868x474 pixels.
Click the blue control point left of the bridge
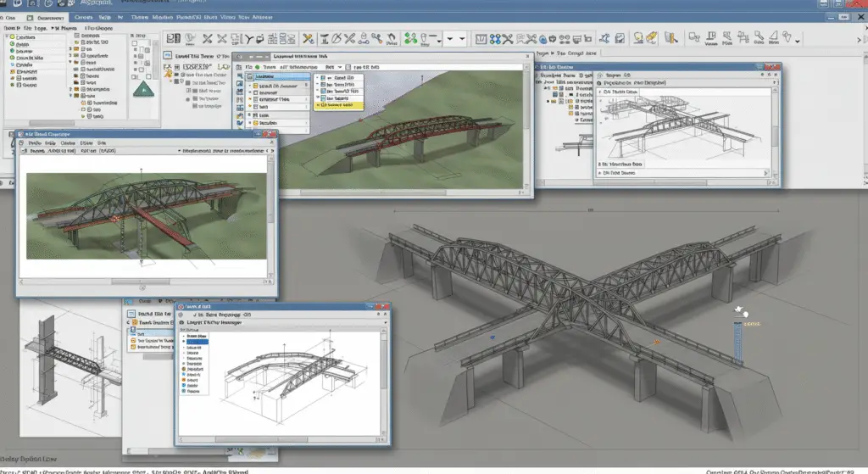pyautogui.click(x=492, y=337)
